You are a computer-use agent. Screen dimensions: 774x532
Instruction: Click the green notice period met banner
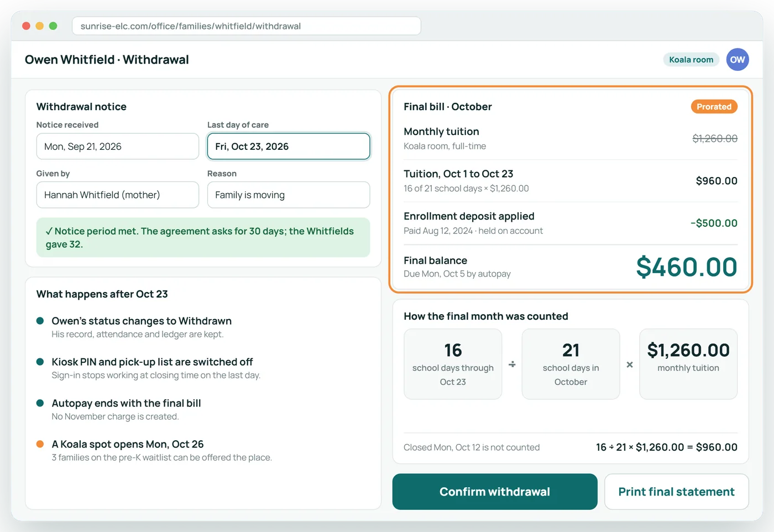coord(203,238)
